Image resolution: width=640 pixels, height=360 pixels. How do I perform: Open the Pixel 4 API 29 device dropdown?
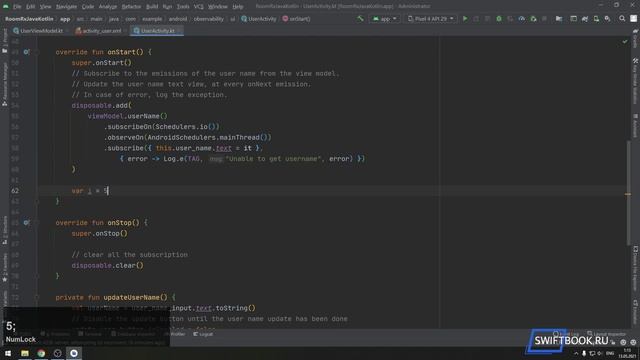(430, 19)
